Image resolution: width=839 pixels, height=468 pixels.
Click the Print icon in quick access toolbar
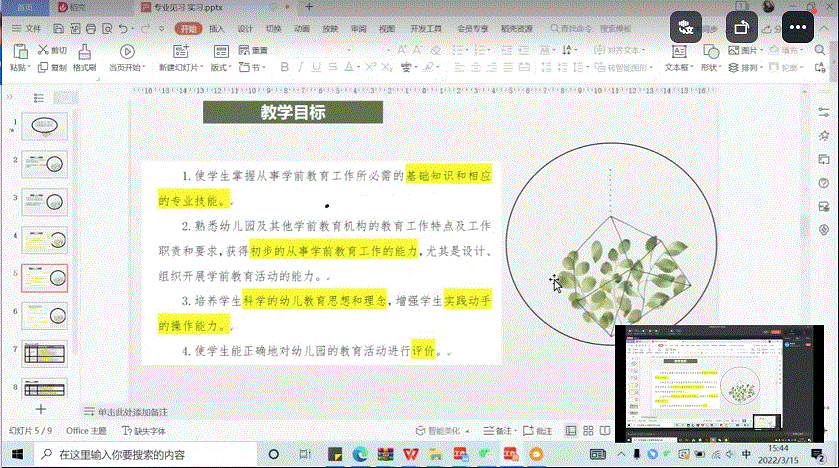point(91,28)
